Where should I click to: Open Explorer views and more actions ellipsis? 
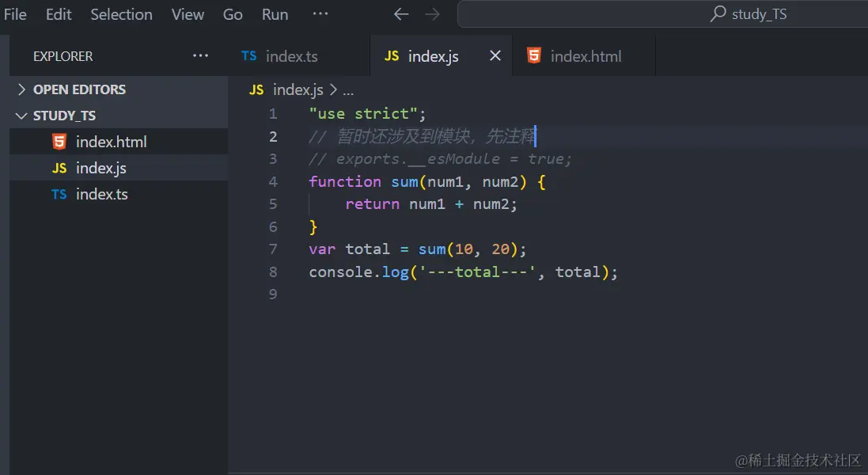coord(200,56)
